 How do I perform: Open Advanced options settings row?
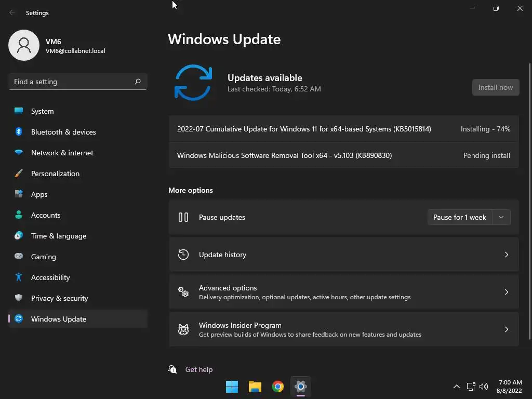pos(344,292)
